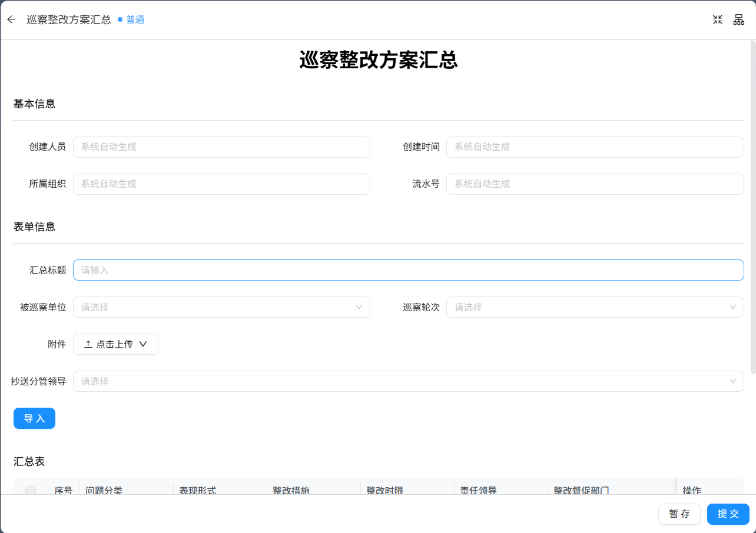Click the 创建时间 field
756x533 pixels.
[x=595, y=147]
